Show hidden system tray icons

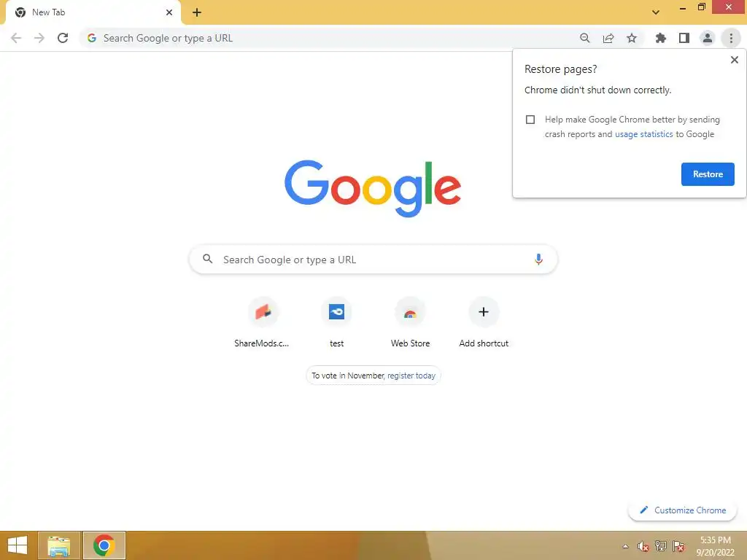click(625, 546)
